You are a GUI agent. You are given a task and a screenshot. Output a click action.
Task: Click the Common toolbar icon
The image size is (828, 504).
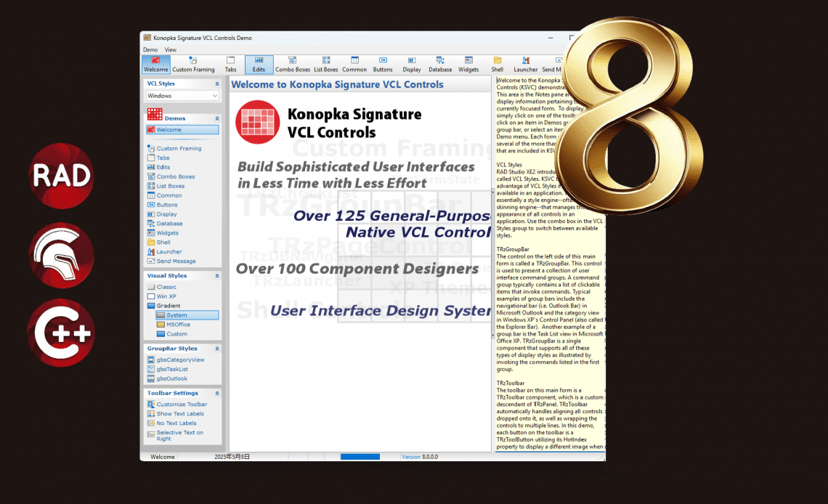click(x=354, y=65)
